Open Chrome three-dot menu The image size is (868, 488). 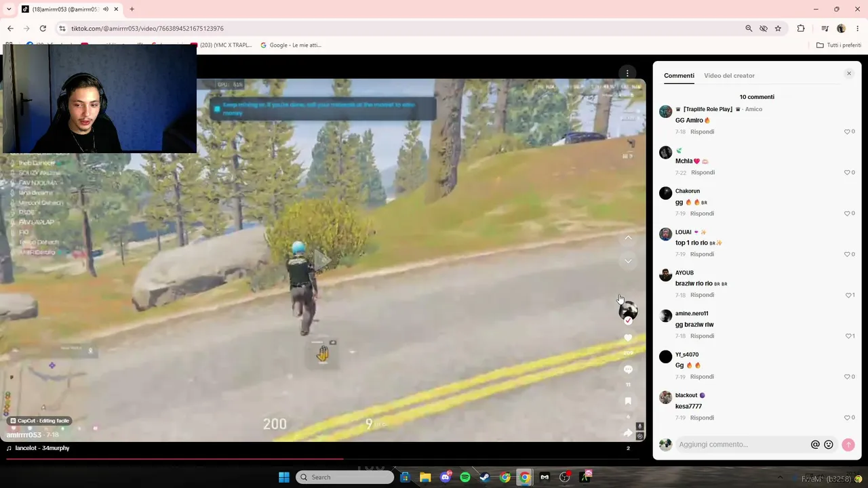tap(858, 28)
